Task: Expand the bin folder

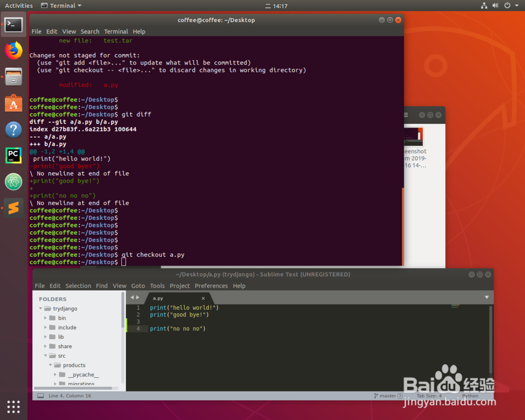Action: (x=46, y=318)
